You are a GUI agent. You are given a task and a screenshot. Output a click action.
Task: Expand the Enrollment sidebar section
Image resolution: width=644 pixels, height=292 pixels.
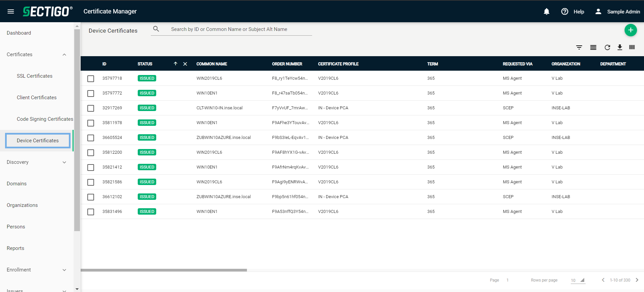64,270
